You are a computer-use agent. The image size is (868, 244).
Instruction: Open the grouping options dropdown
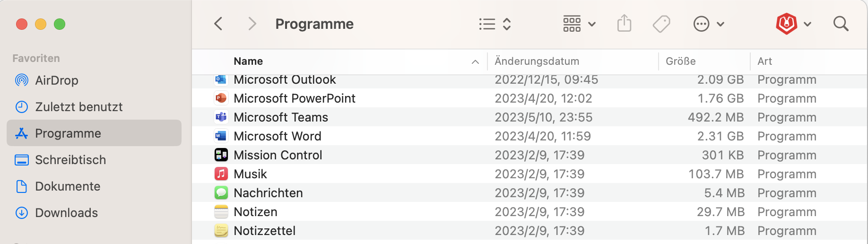tap(579, 24)
